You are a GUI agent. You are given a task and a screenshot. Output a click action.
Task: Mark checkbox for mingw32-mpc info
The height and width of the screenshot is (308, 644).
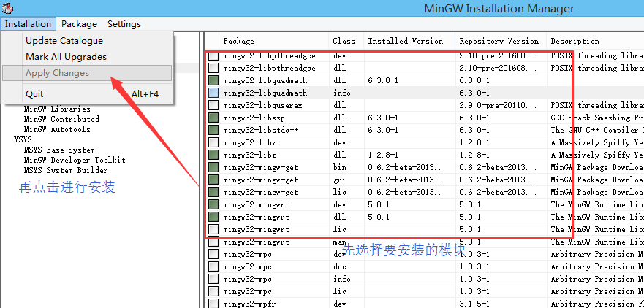pyautogui.click(x=213, y=279)
